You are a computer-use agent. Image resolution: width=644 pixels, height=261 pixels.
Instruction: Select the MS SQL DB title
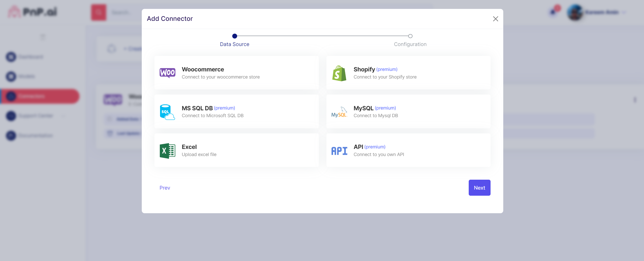197,108
